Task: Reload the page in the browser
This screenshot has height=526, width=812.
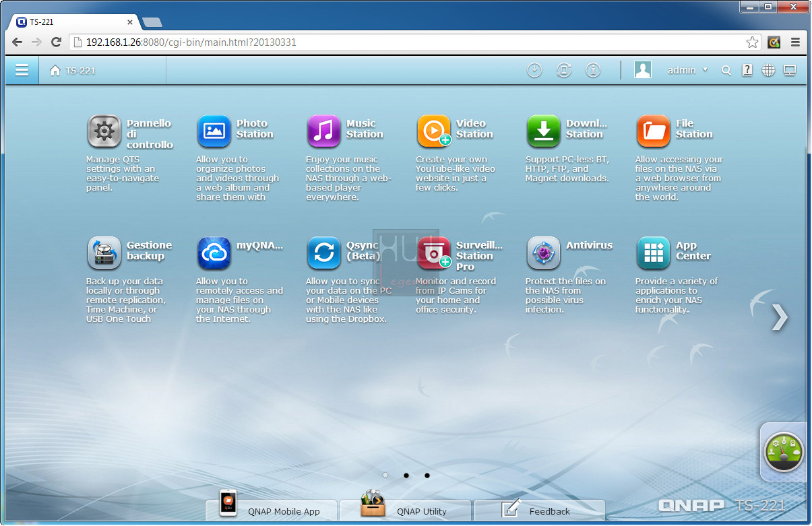Action: 57,42
